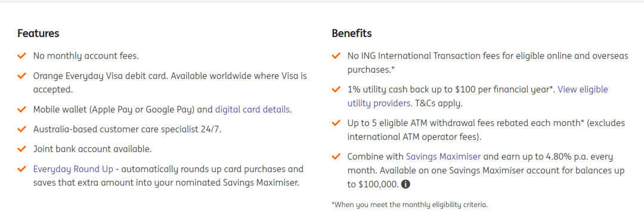Click checkmark next to Australia-based customer care
The height and width of the screenshot is (222, 644).
[22, 129]
